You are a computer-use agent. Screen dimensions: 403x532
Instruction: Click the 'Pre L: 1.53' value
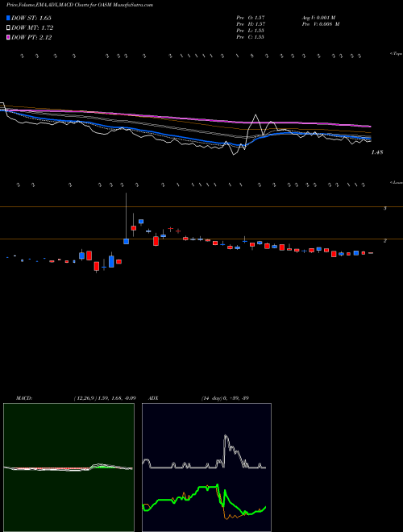point(251,31)
